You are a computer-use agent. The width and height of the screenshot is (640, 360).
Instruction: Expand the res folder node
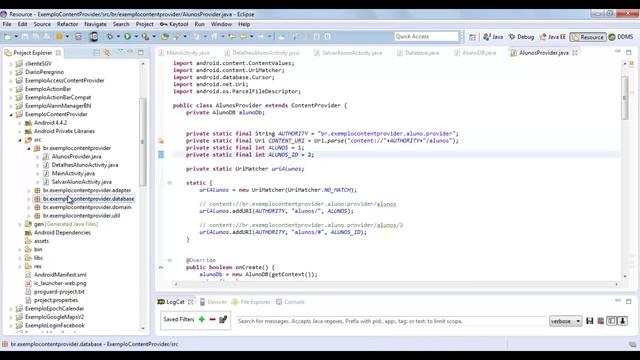tap(20, 267)
